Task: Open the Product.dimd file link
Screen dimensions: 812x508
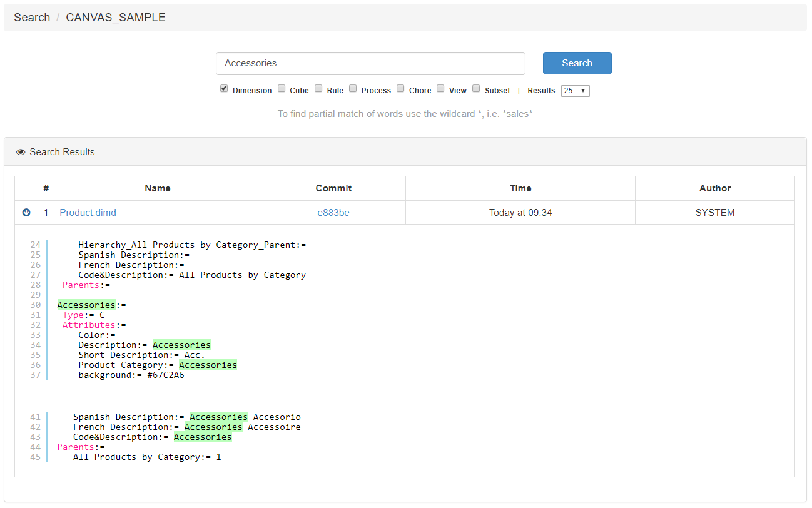Action: (88, 213)
